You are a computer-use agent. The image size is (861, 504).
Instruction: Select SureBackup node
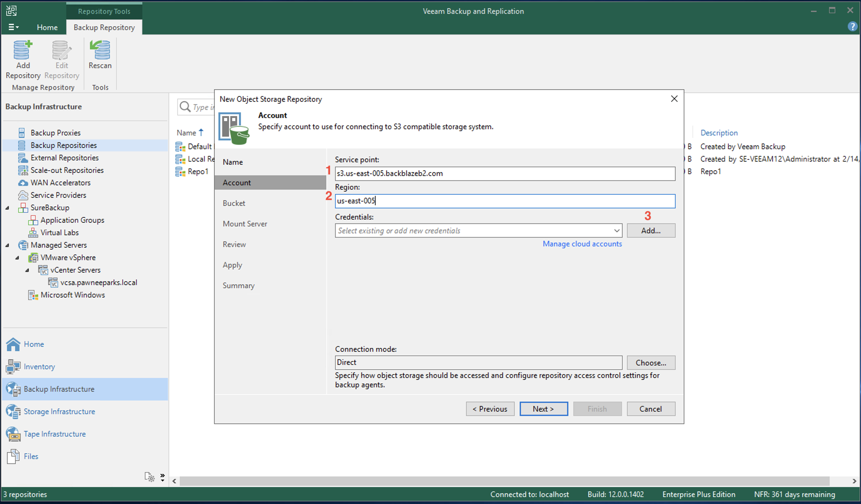pos(50,207)
